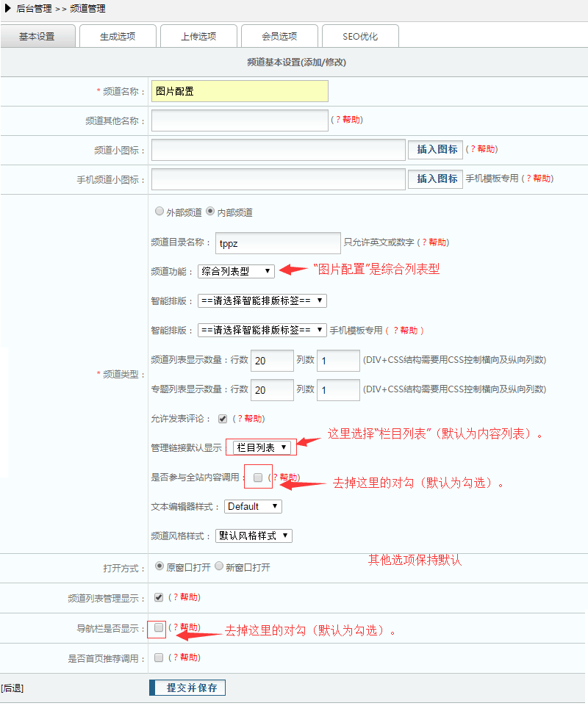The image size is (588, 706).
Task: Open the 频道功能 dropdown
Action: (x=236, y=271)
